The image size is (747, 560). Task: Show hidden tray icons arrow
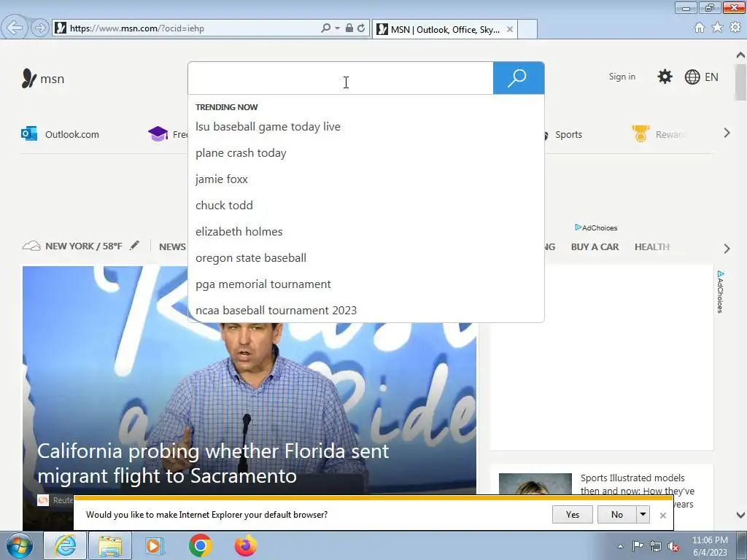point(620,547)
